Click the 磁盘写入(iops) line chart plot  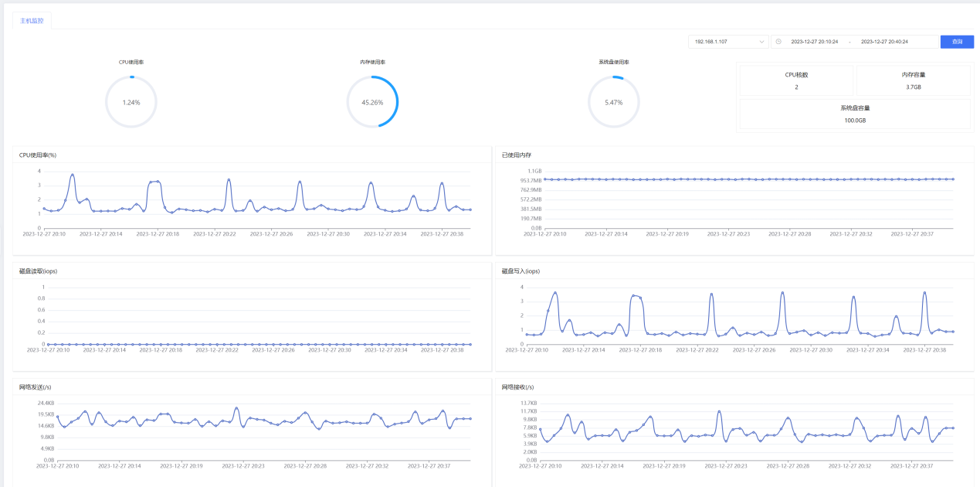[741, 315]
